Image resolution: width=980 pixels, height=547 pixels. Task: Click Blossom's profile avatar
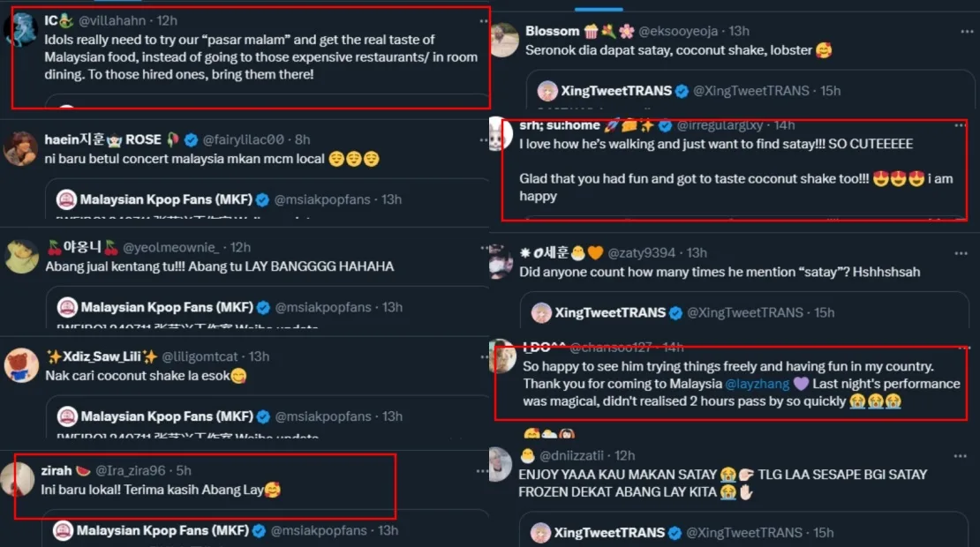(x=503, y=40)
